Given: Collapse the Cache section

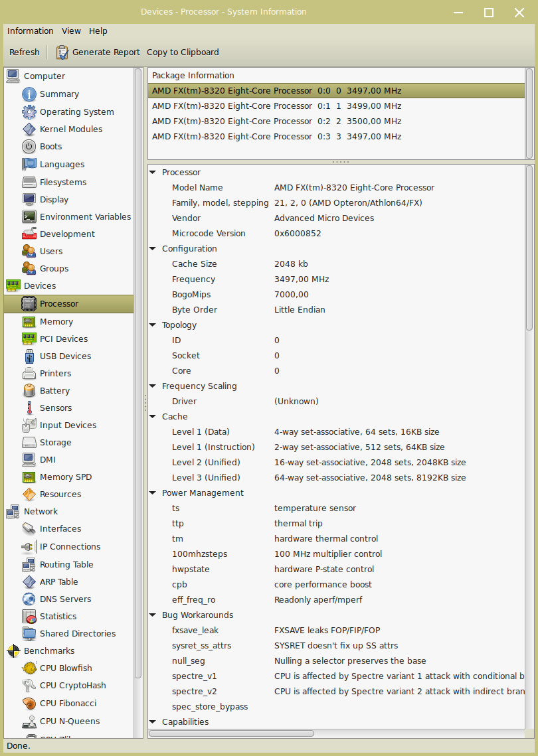Looking at the screenshot, I should 153,417.
